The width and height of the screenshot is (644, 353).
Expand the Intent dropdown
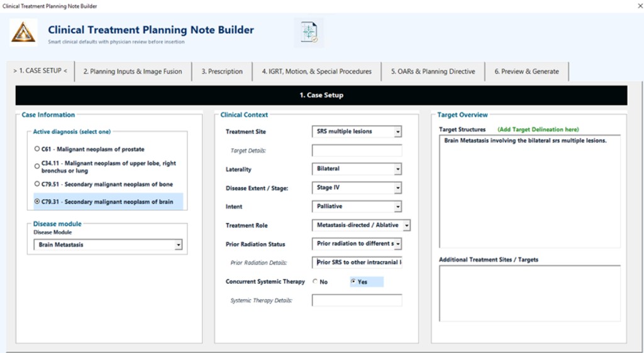(397, 207)
